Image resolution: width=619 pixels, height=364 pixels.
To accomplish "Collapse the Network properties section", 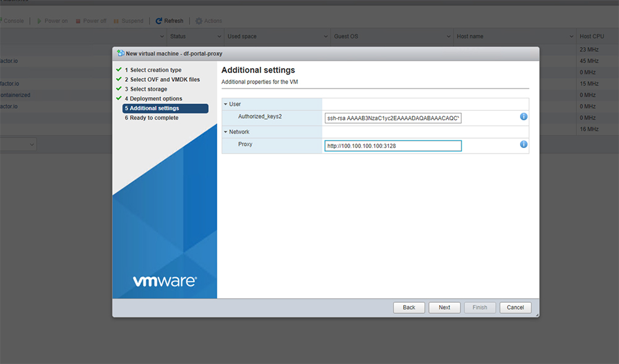I will 226,132.
